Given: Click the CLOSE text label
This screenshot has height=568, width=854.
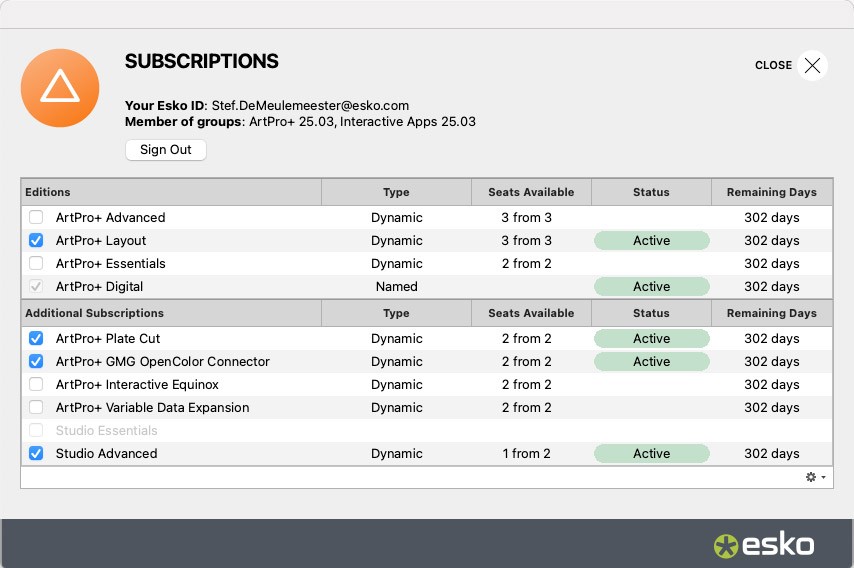Looking at the screenshot, I should point(773,65).
